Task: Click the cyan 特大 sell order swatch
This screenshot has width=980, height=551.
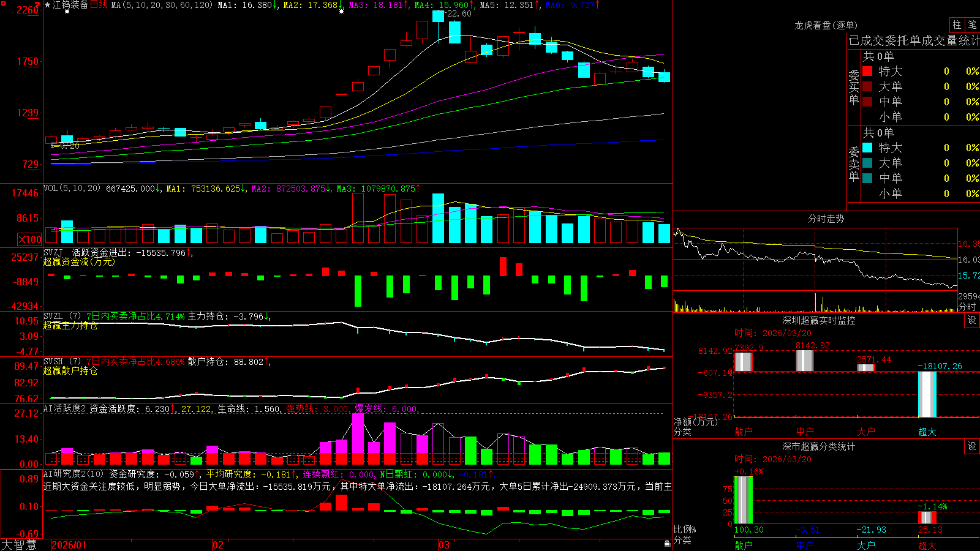Action: [867, 148]
